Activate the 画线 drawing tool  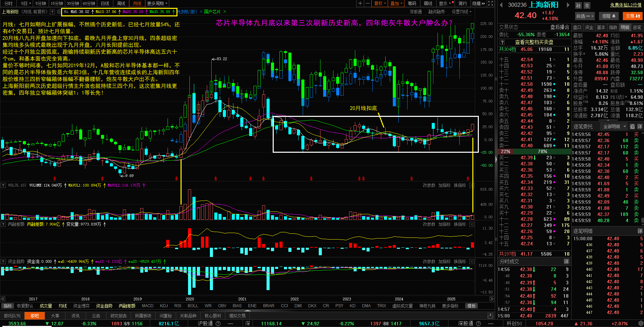(428, 3)
